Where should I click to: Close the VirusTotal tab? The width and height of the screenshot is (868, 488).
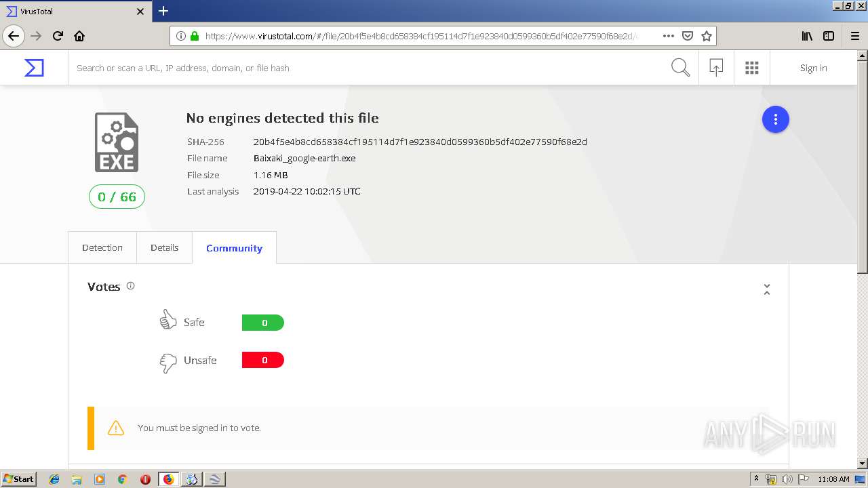(x=140, y=12)
